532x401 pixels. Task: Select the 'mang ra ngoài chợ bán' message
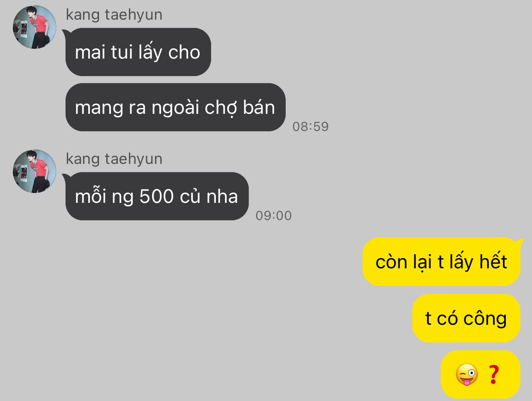click(175, 107)
